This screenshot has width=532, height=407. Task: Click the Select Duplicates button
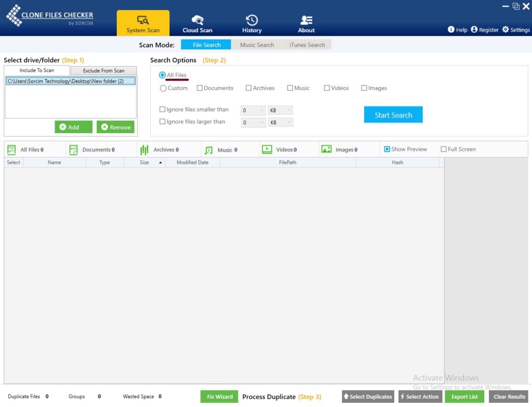click(368, 397)
